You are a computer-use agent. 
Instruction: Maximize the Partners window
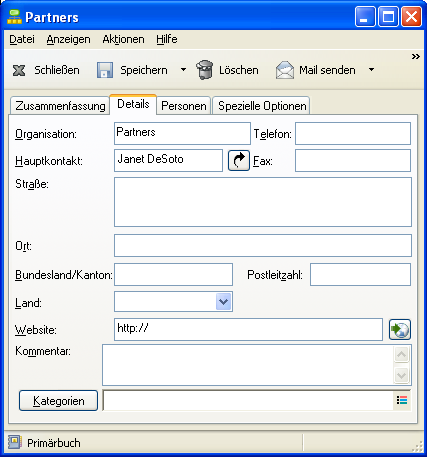coord(388,17)
